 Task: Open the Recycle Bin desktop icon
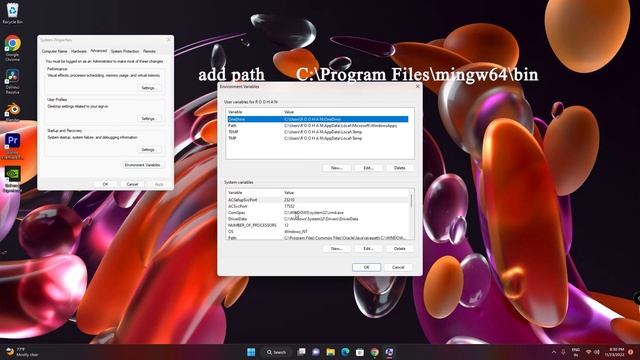coord(12,13)
